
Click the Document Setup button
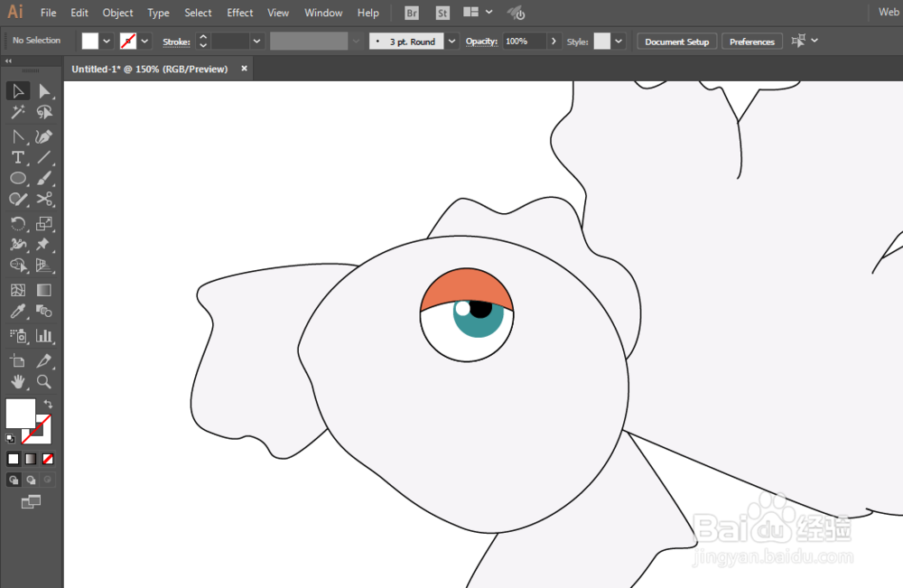click(676, 42)
